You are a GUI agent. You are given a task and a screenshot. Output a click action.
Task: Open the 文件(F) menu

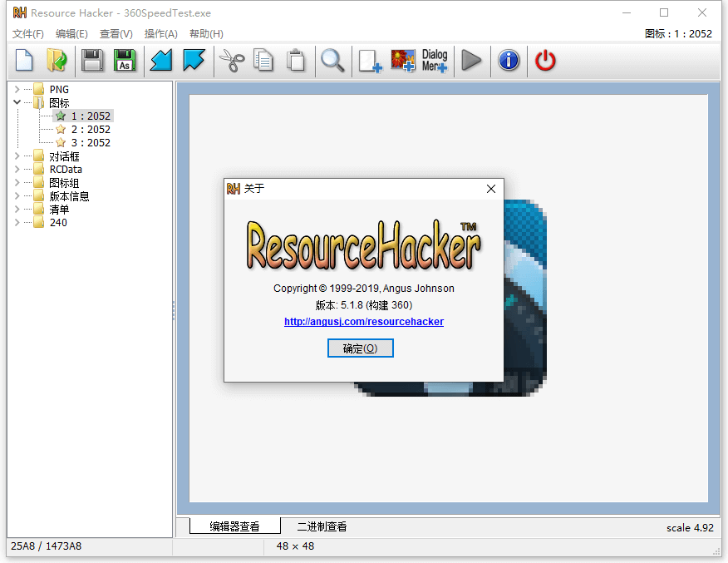pos(28,34)
